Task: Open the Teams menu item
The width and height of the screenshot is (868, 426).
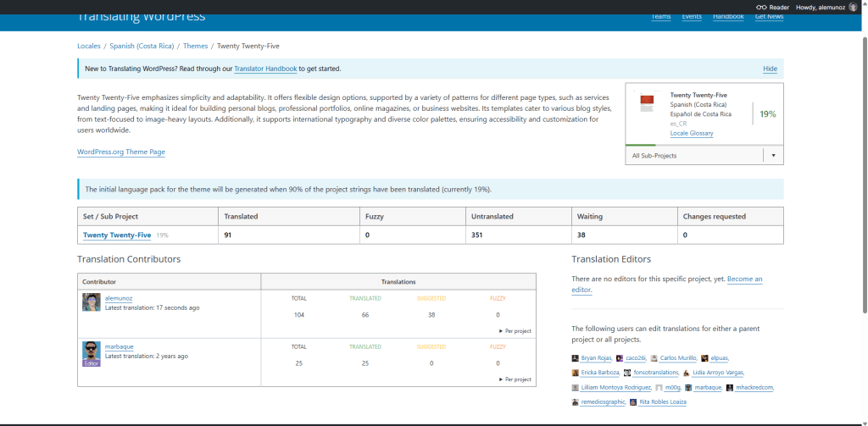Action: tap(661, 17)
